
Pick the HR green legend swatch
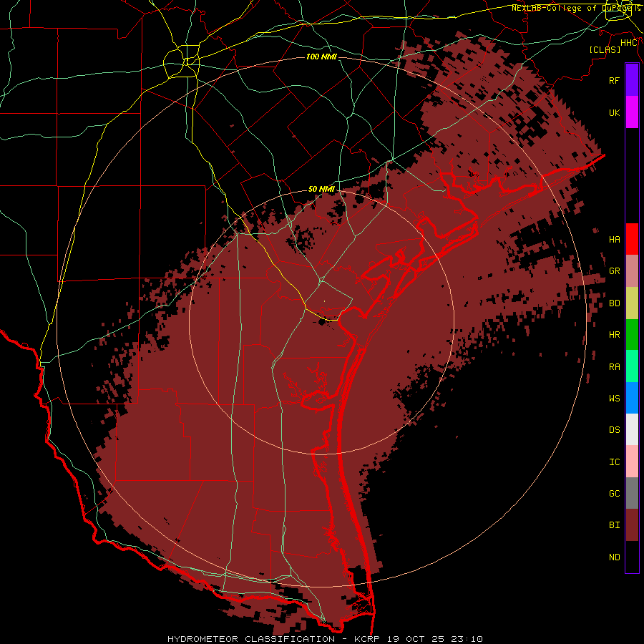click(632, 335)
